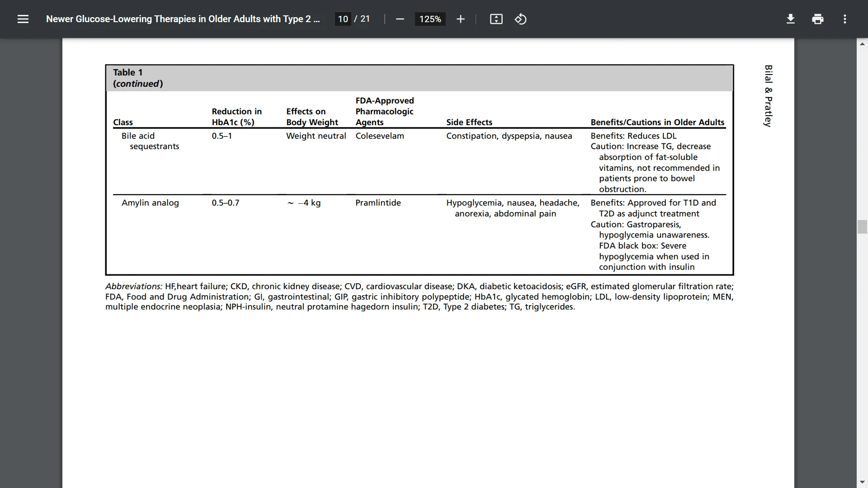Click the total pages '21' indicator
Viewport: 868px width, 488px height.
click(365, 19)
